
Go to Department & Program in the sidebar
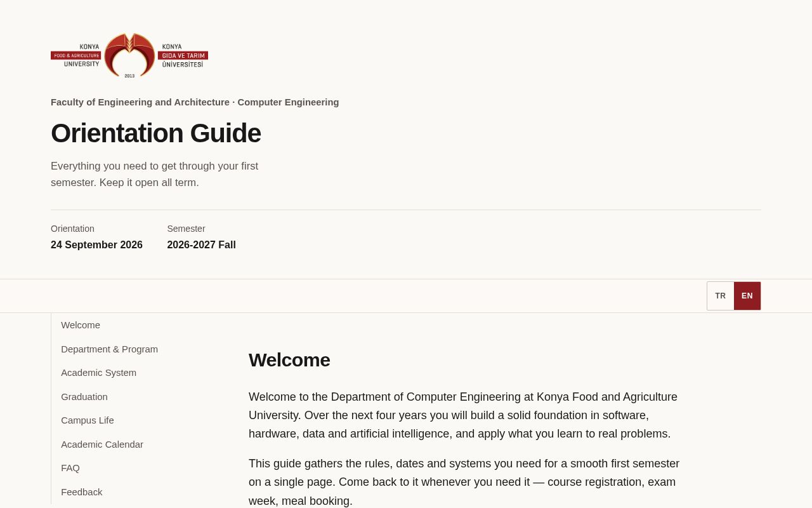(110, 349)
